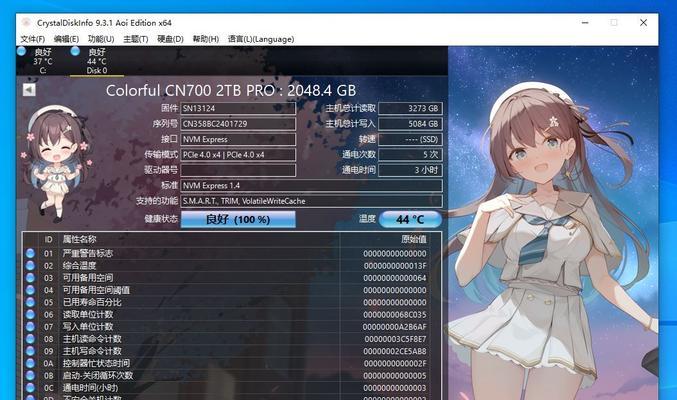Screen dimensions: 677x400
Task: Click the 44 °C temperature button
Action: (410, 219)
